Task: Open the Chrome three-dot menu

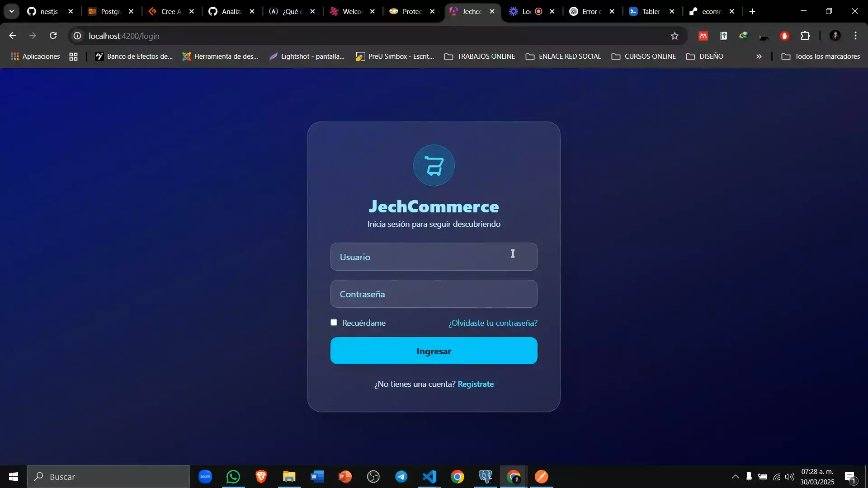Action: 856,36
